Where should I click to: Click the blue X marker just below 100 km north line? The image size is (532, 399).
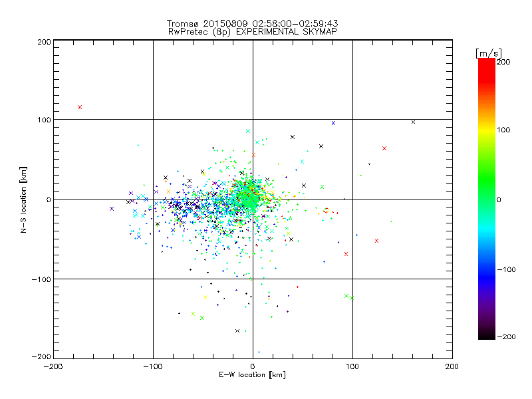334,123
